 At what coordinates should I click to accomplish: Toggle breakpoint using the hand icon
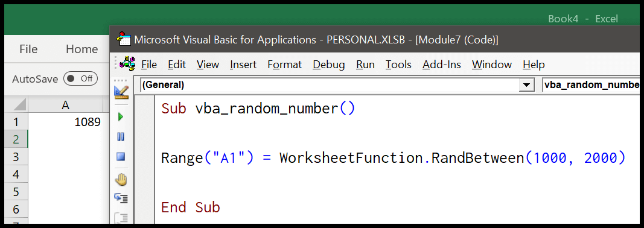click(x=121, y=179)
